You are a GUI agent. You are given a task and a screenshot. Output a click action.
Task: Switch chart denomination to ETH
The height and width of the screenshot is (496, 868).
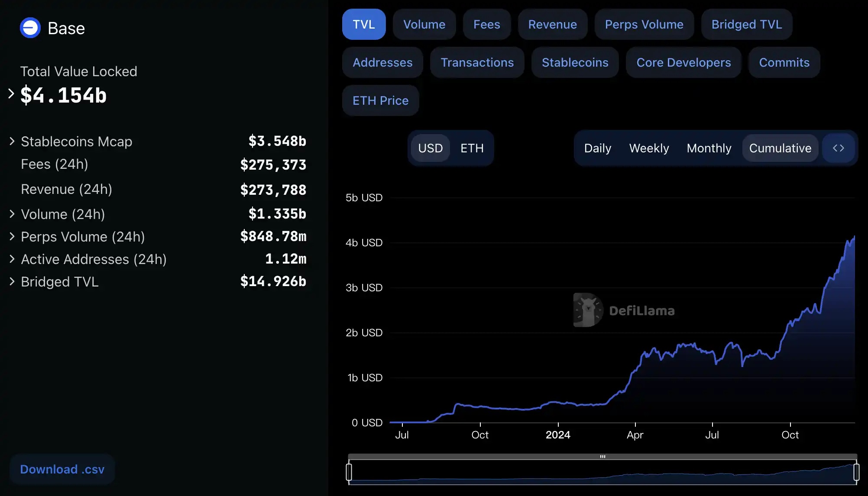pyautogui.click(x=472, y=148)
